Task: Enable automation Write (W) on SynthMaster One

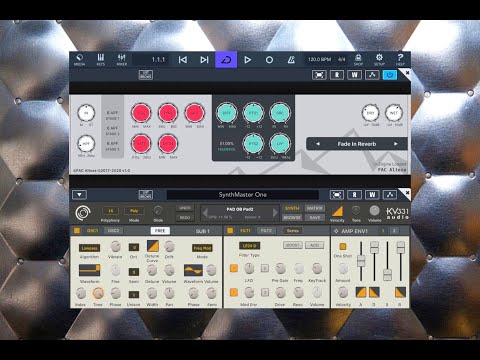Action: (x=372, y=194)
